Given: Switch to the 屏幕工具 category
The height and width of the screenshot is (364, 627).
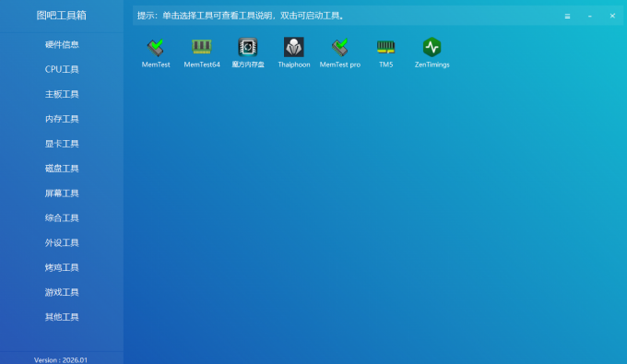Looking at the screenshot, I should coord(62,193).
